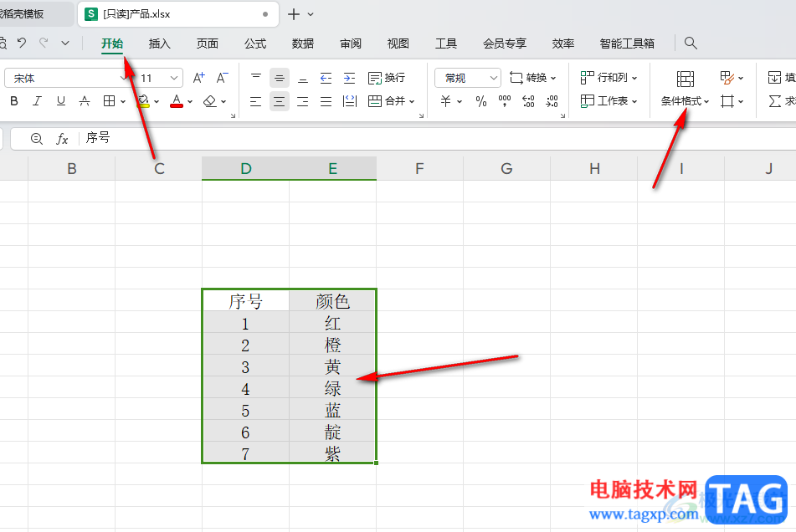This screenshot has width=796, height=532.
Task: Toggle Bold formatting
Action: coord(14,101)
